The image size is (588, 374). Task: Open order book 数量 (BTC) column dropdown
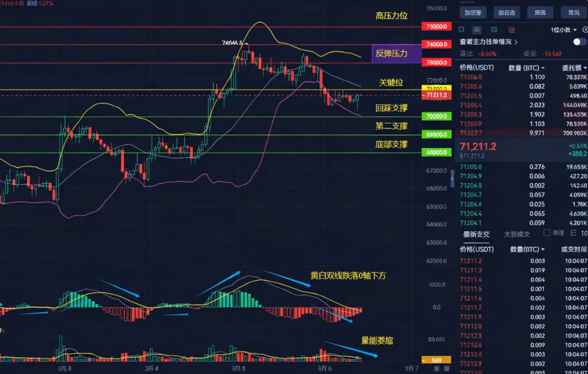(526, 68)
